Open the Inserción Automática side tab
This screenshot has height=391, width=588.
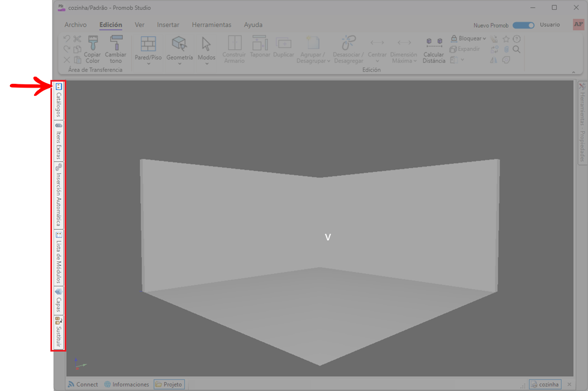[x=59, y=196]
